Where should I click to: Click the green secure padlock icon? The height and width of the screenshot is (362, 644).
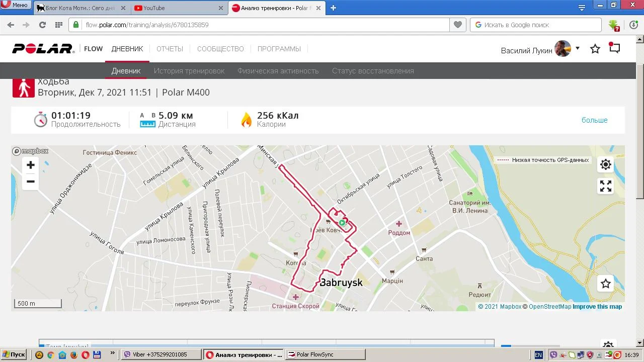(x=76, y=25)
